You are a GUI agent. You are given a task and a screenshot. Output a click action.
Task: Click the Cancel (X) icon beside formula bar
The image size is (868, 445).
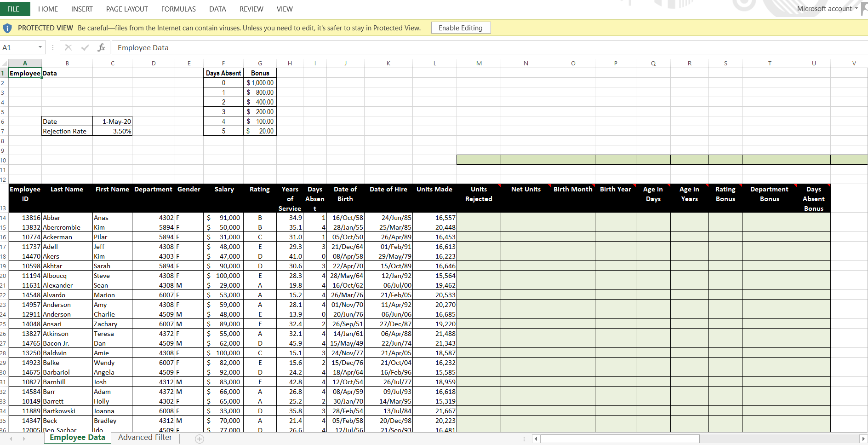[69, 47]
